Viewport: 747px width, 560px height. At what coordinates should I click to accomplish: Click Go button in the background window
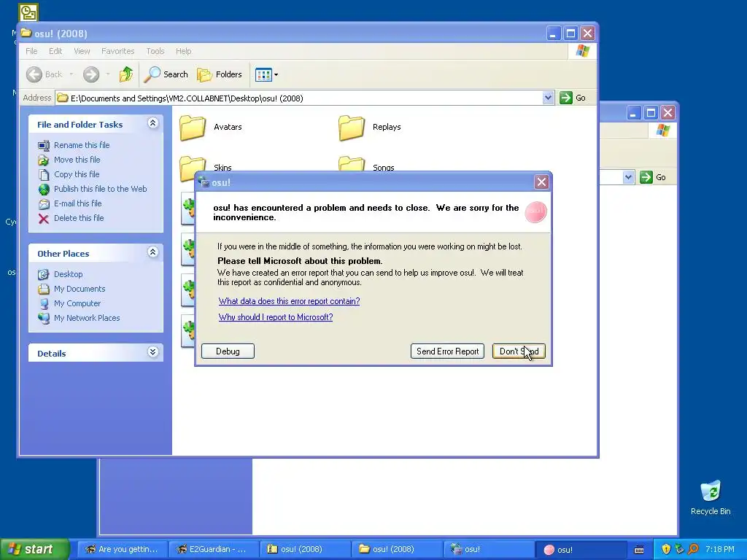(653, 177)
